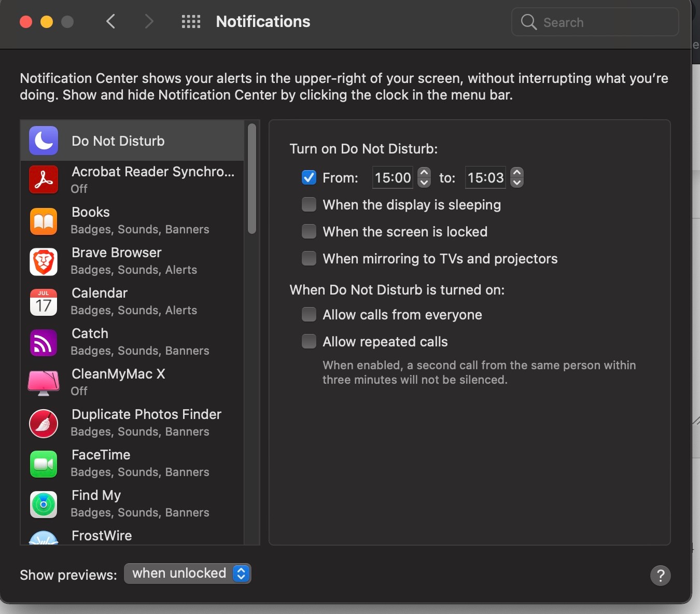Select Duplicate Photos Finder in app list
The image size is (700, 614).
coord(146,422)
